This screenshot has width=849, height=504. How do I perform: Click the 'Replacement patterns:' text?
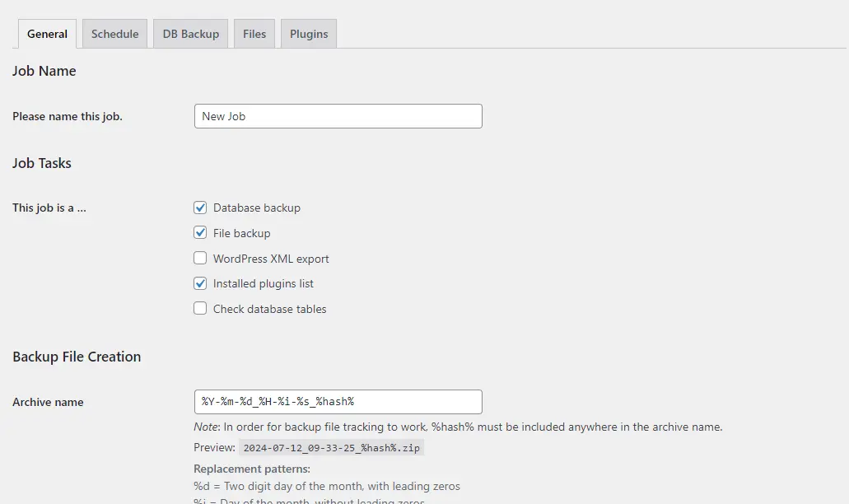pos(252,469)
